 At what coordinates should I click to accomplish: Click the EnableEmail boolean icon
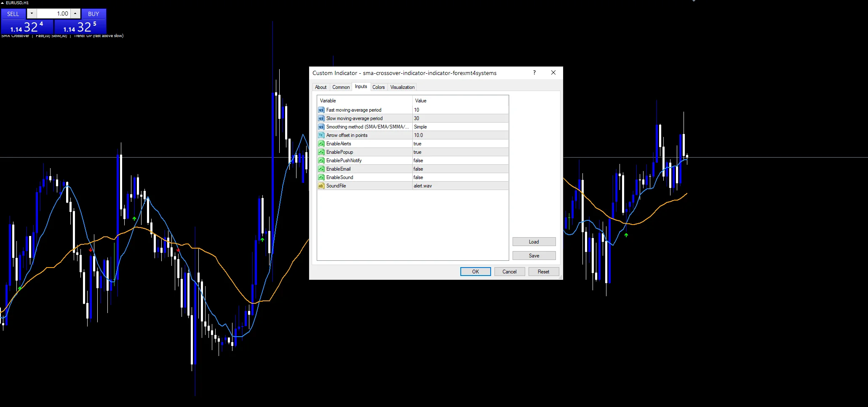(x=321, y=169)
